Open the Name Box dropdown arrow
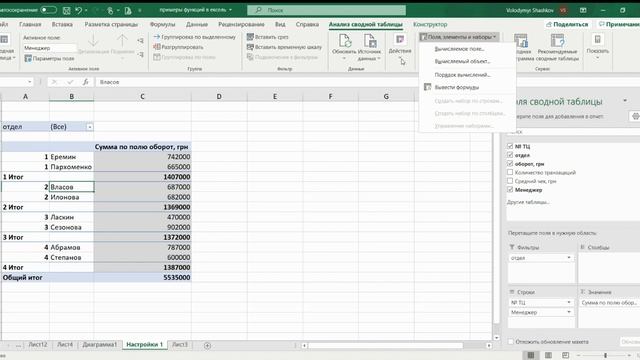Screen dimensions: 640x360 pos(29,82)
